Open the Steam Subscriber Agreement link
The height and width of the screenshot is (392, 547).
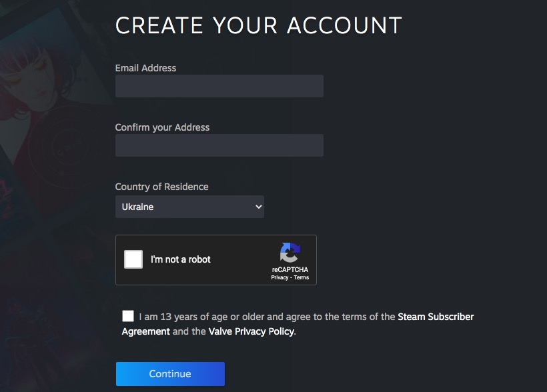click(x=436, y=317)
